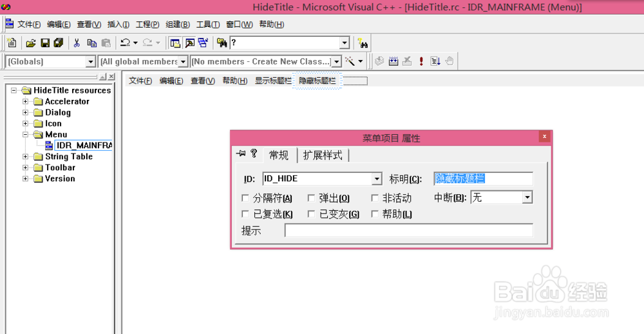Click the New Text File toolbar icon
The height and width of the screenshot is (334, 644).
point(12,43)
